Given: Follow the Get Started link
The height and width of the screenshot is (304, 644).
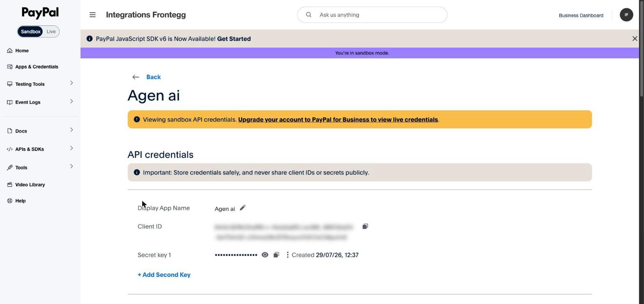Looking at the screenshot, I should pyautogui.click(x=234, y=39).
